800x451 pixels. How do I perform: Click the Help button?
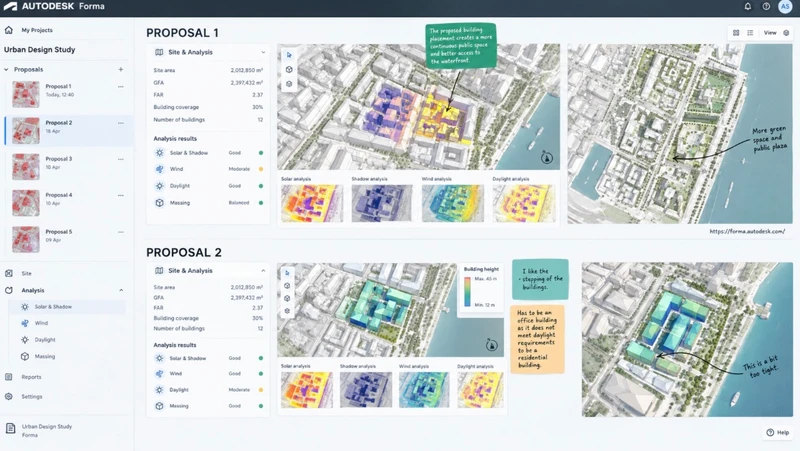point(778,432)
